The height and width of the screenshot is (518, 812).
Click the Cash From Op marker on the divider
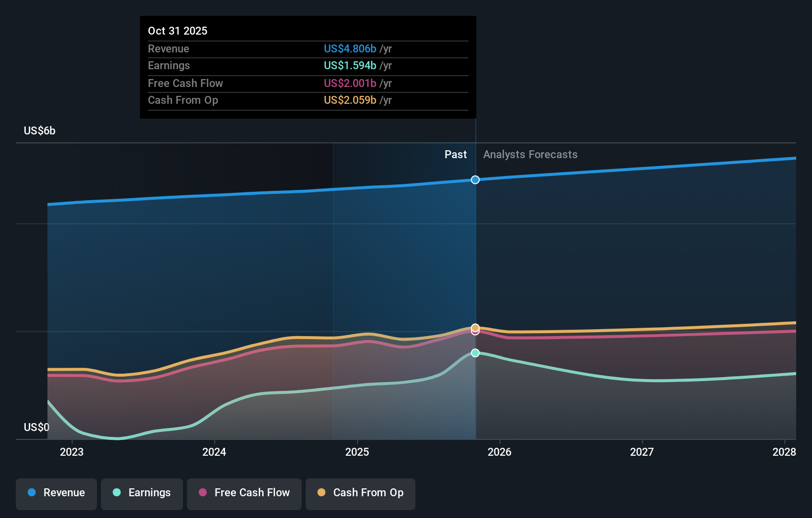point(475,327)
